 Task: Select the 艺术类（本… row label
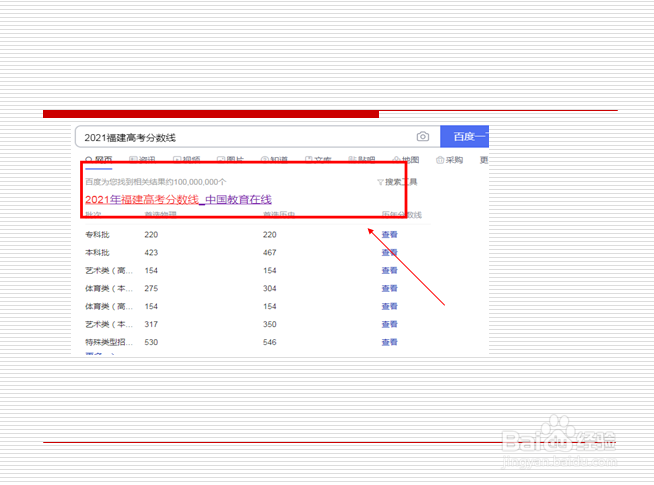109,324
